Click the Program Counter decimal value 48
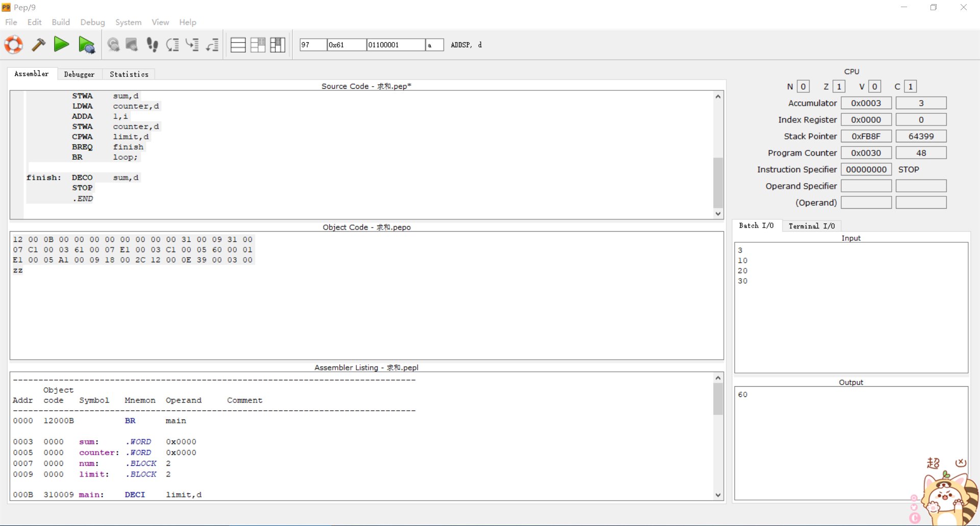980x526 pixels. [921, 153]
